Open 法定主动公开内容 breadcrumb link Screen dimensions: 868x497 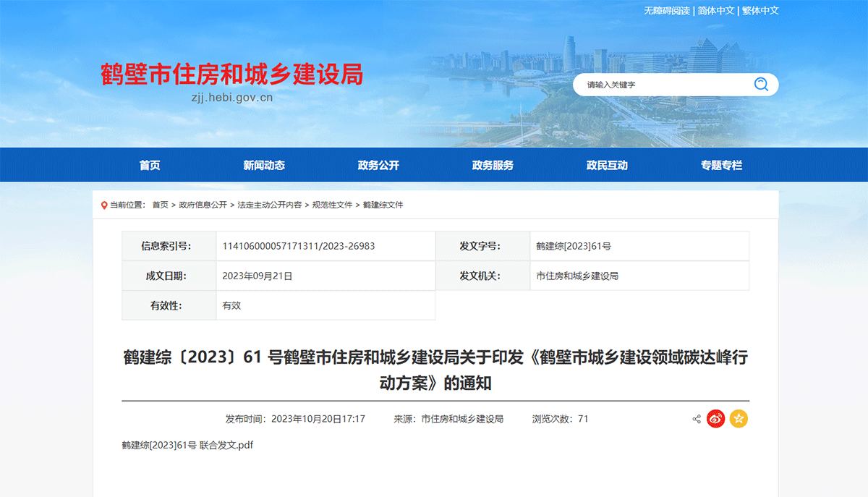pos(269,205)
